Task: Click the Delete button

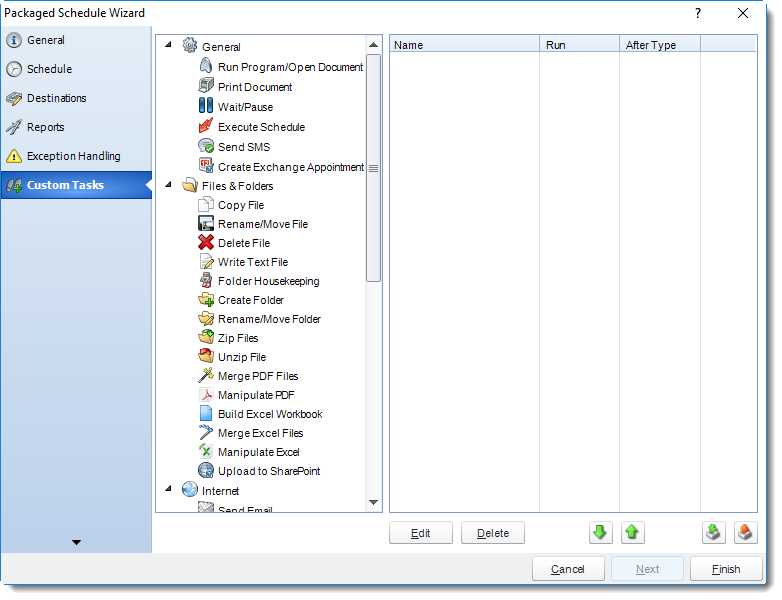Action: (x=493, y=533)
